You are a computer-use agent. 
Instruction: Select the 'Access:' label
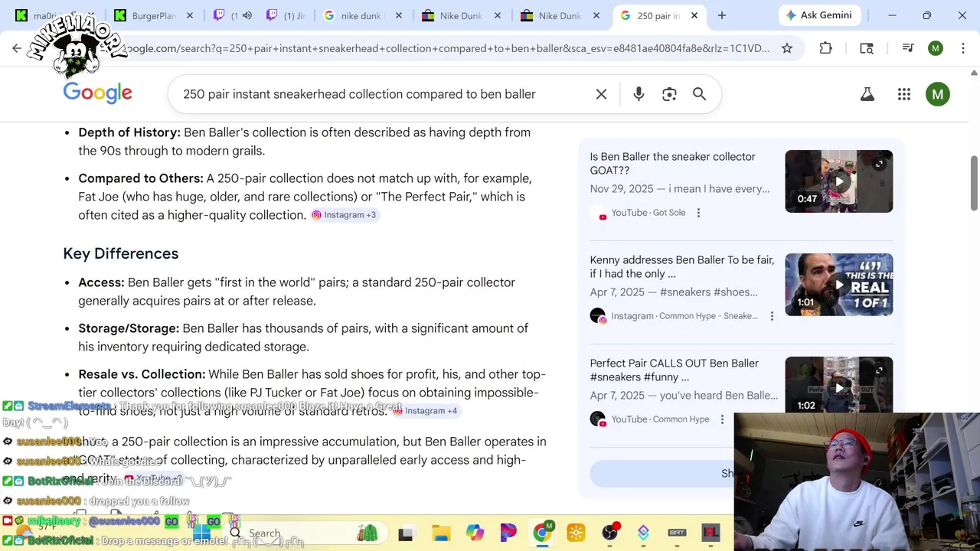coord(101,282)
